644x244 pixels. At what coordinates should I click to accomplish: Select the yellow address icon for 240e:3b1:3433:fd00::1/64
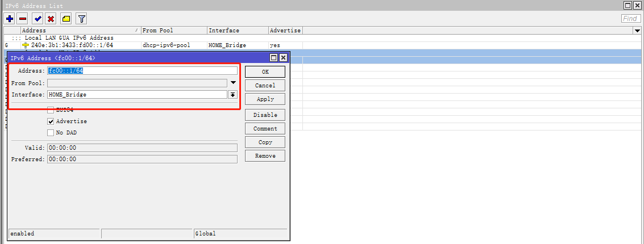26,45
